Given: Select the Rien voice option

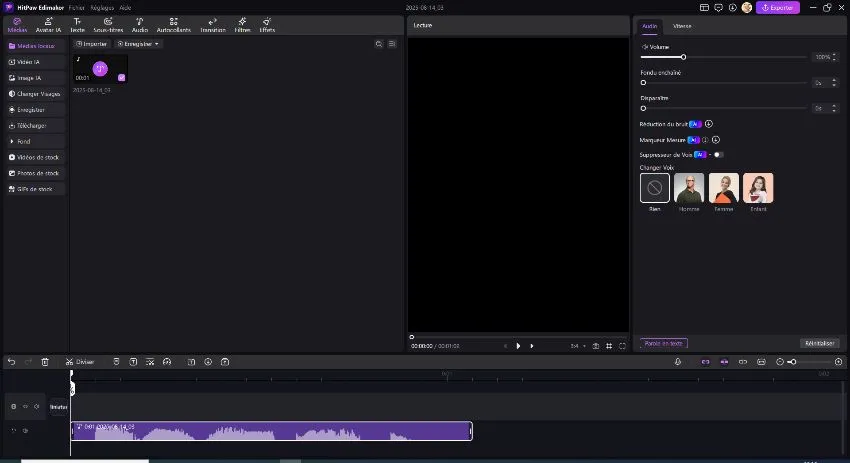Looking at the screenshot, I should click(655, 188).
